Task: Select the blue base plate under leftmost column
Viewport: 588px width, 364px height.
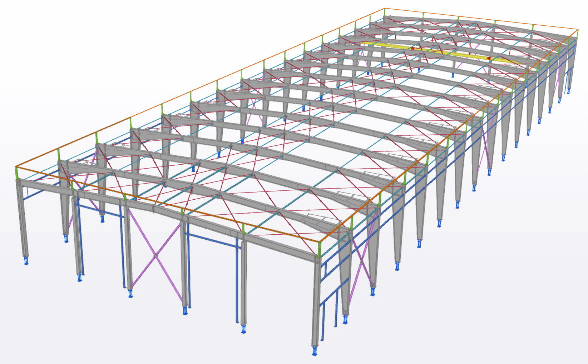Action: pyautogui.click(x=26, y=261)
